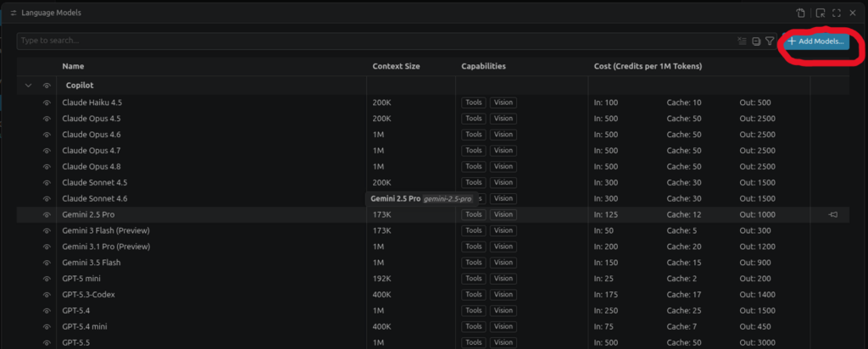Click the open-in-editor arrow icon in title bar

tap(821, 13)
